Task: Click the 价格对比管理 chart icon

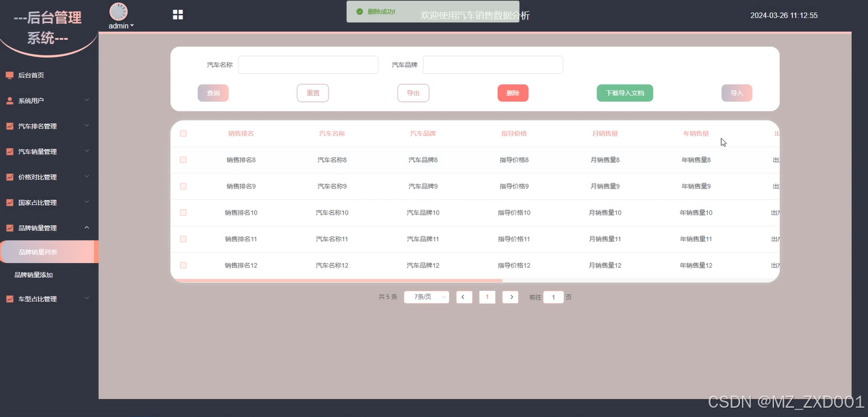Action: point(9,177)
